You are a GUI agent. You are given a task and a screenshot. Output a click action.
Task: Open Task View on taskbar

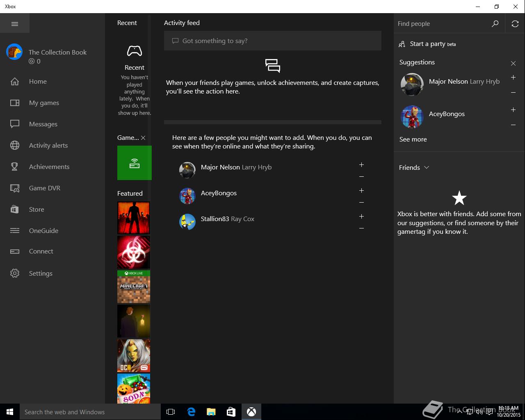click(171, 412)
